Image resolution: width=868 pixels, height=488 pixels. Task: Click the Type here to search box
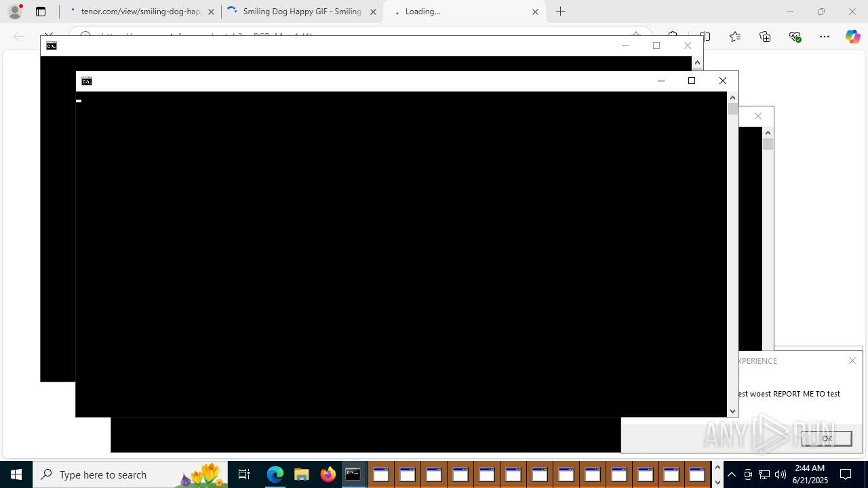point(130,474)
